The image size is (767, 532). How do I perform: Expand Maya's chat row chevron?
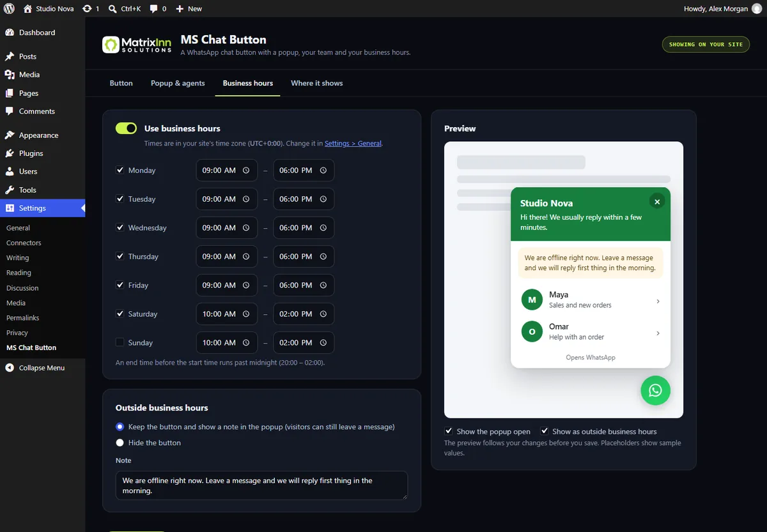pyautogui.click(x=658, y=301)
